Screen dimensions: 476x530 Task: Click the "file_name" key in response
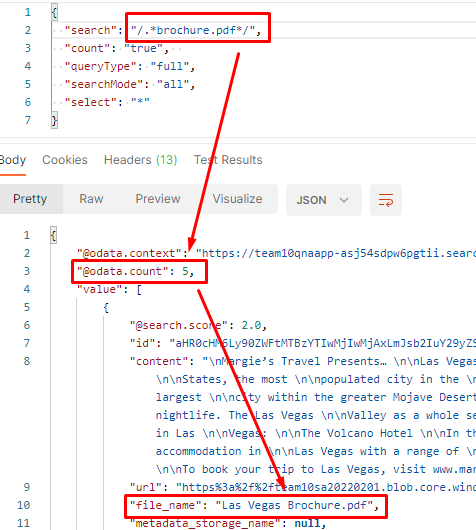click(x=166, y=505)
